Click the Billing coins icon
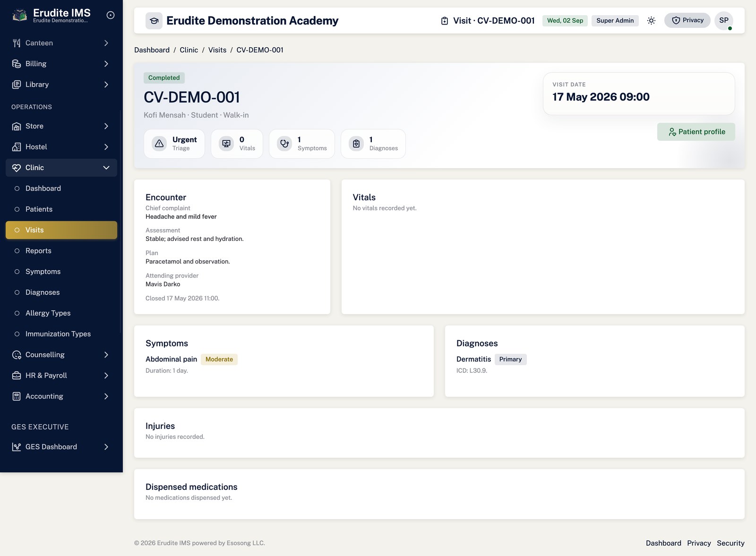This screenshot has width=756, height=556. [17, 64]
